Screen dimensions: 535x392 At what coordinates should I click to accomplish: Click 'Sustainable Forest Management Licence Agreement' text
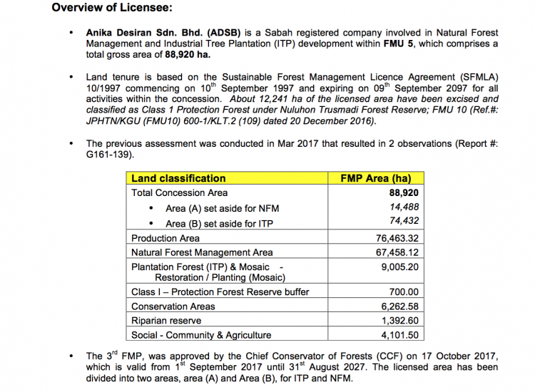tap(338, 77)
